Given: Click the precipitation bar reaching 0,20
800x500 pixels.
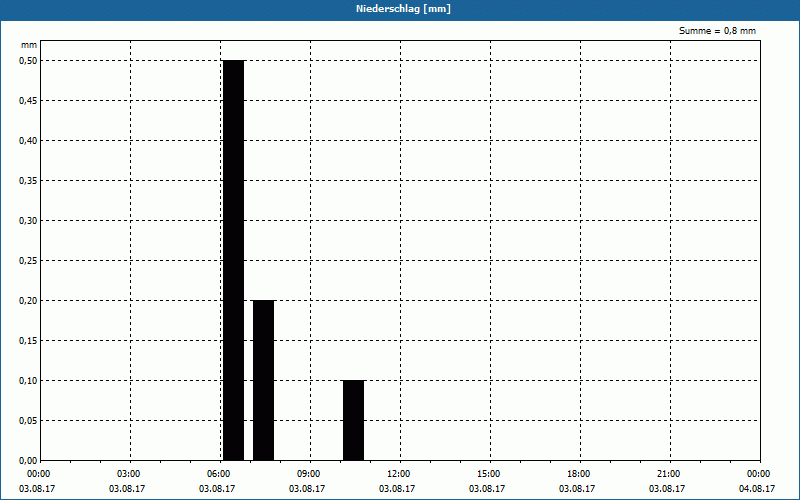Looking at the screenshot, I should tap(264, 381).
